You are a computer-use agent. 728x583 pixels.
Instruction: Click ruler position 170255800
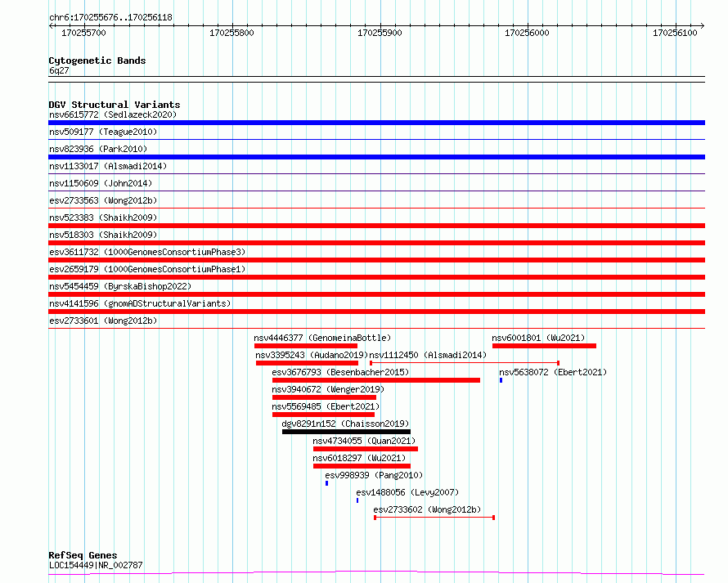coord(231,33)
